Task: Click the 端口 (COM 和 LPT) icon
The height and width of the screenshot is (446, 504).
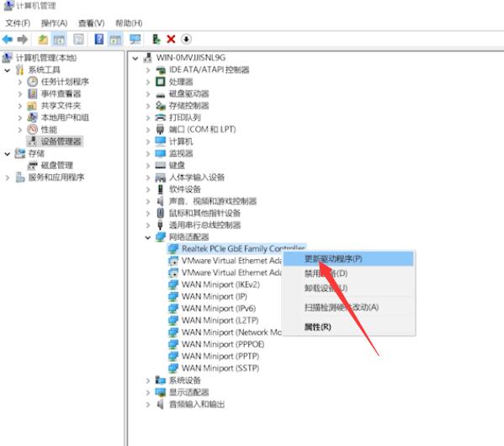Action: [x=160, y=130]
